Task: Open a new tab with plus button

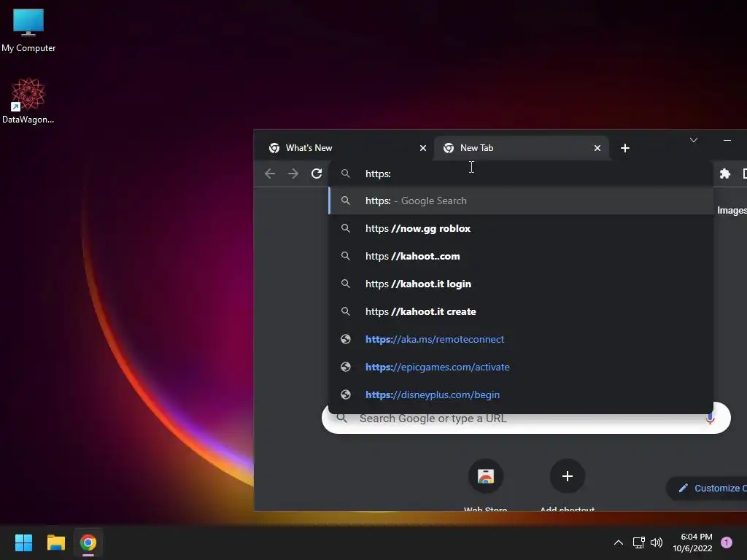Action: 625,148
